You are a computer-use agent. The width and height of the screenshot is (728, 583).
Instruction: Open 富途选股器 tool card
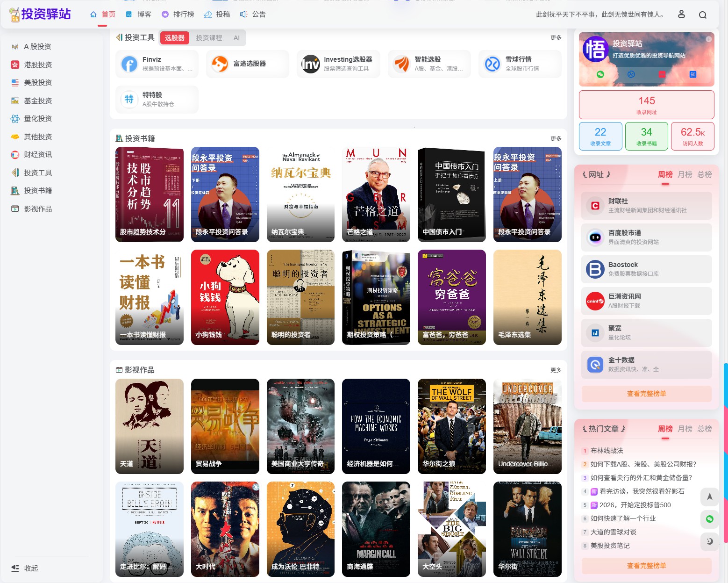(248, 64)
